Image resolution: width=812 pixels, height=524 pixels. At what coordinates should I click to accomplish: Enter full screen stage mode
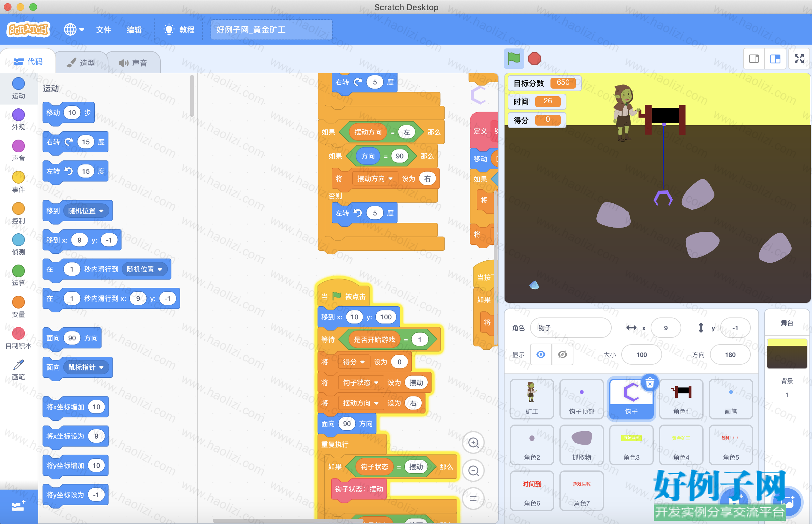click(799, 59)
